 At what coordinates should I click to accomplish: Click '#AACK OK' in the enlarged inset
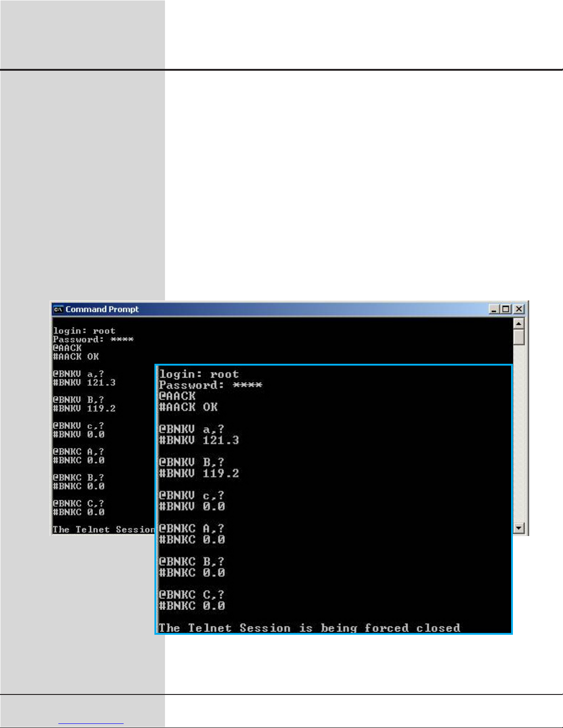(188, 407)
